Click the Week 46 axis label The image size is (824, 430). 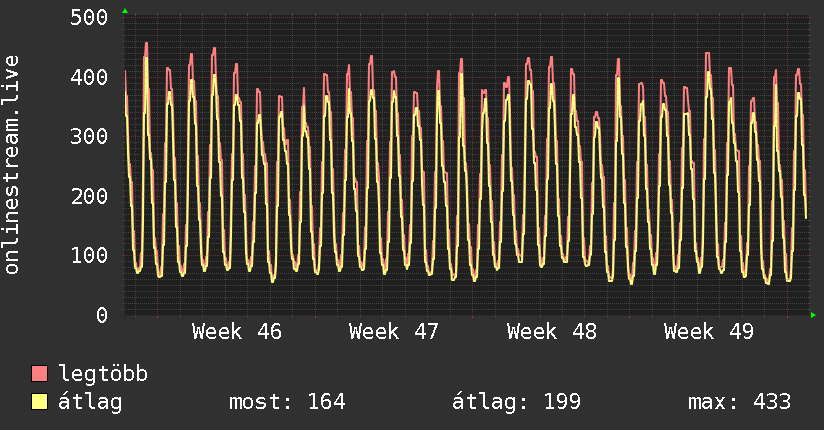point(237,331)
